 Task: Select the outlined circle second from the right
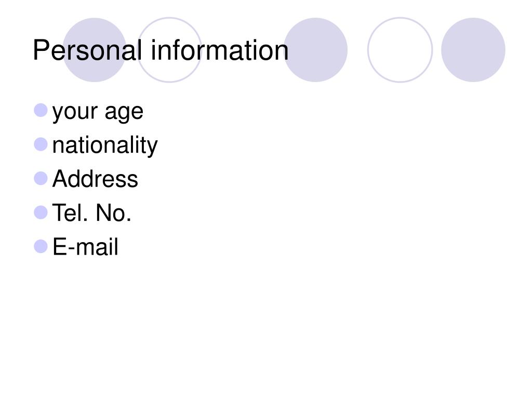point(400,50)
